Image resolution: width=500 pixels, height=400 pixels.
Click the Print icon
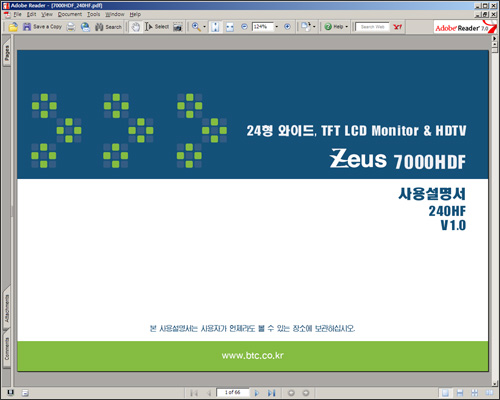[71, 27]
